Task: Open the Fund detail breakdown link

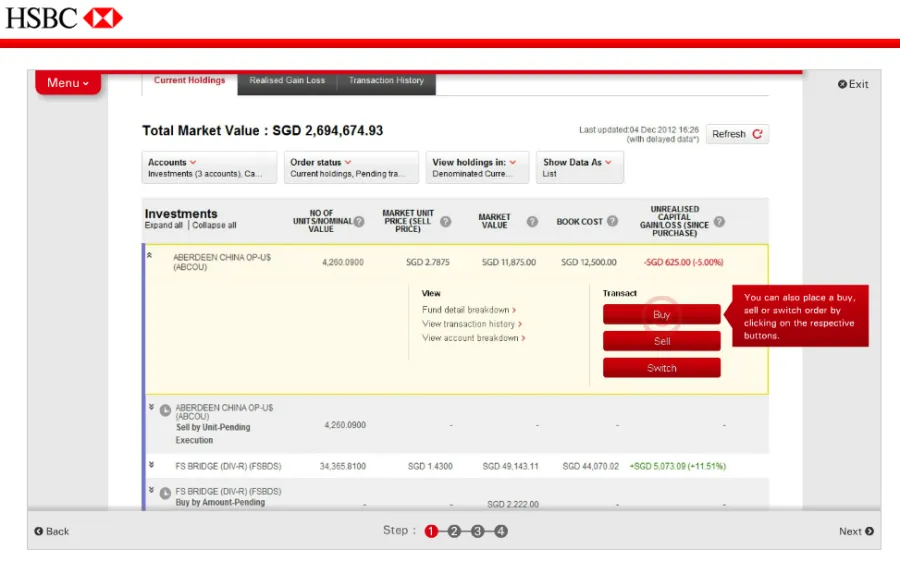Action: click(x=468, y=310)
